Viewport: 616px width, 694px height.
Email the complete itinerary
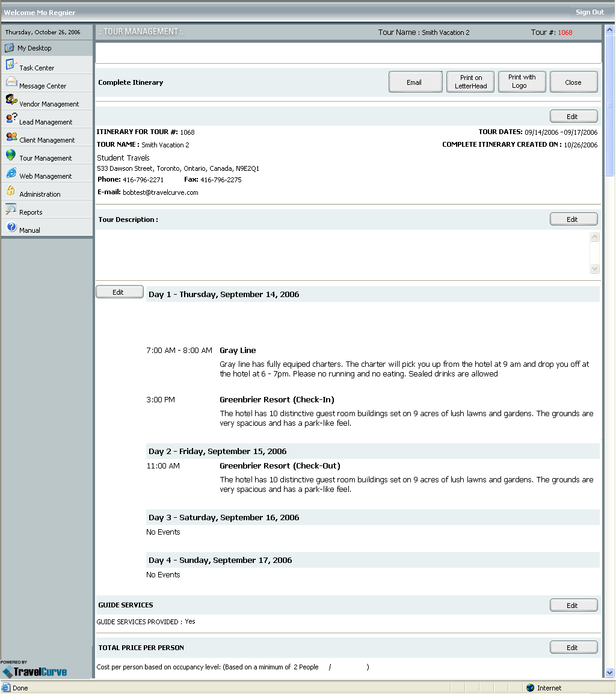(416, 82)
